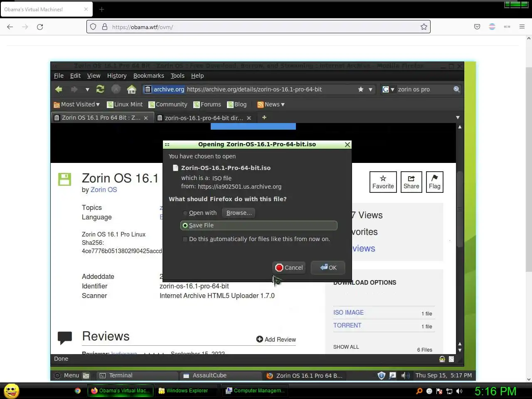This screenshot has height=399, width=532.
Task: Select the Open with radio option
Action: coord(185,213)
